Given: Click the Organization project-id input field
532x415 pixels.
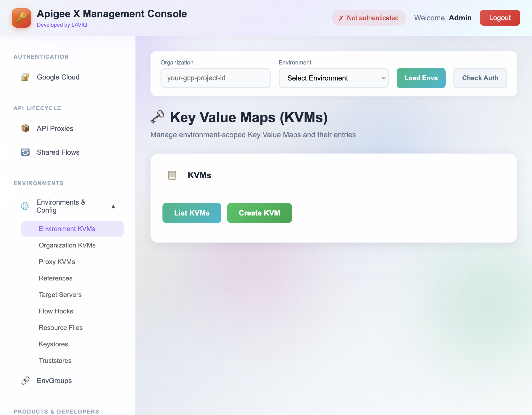Looking at the screenshot, I should coord(215,78).
